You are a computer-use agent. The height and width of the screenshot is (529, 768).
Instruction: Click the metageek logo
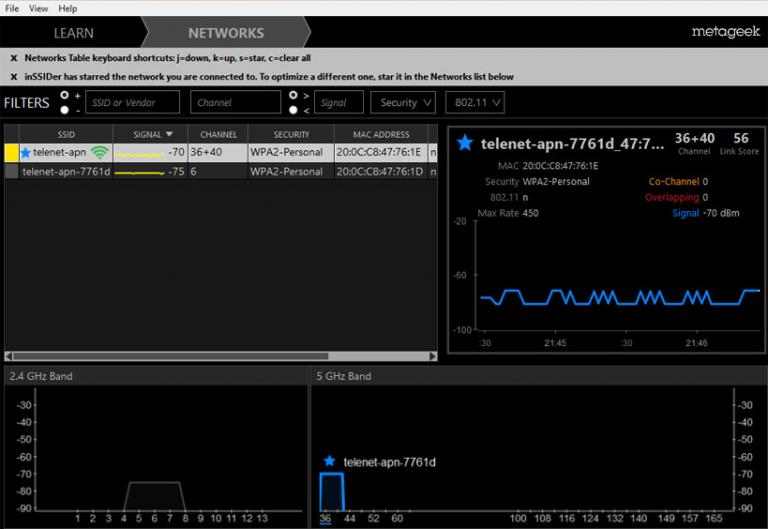725,32
